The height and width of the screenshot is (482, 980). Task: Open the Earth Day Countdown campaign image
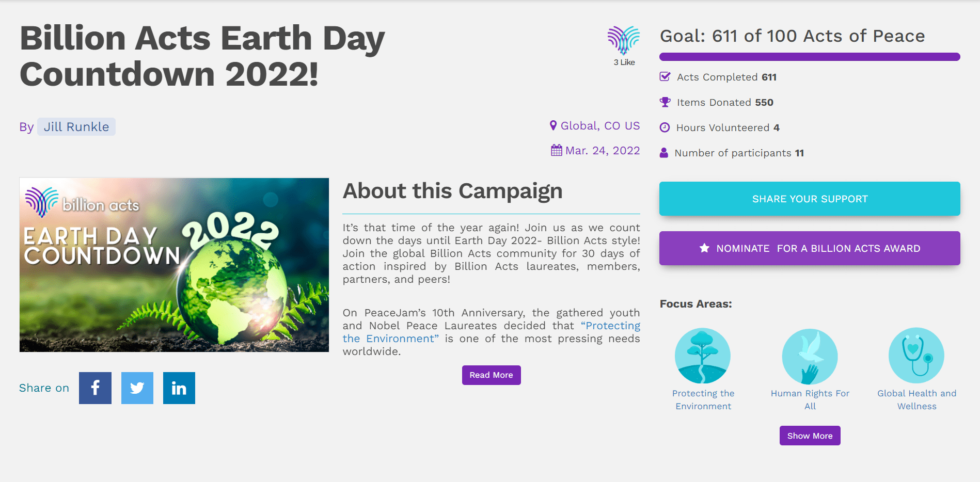click(174, 265)
